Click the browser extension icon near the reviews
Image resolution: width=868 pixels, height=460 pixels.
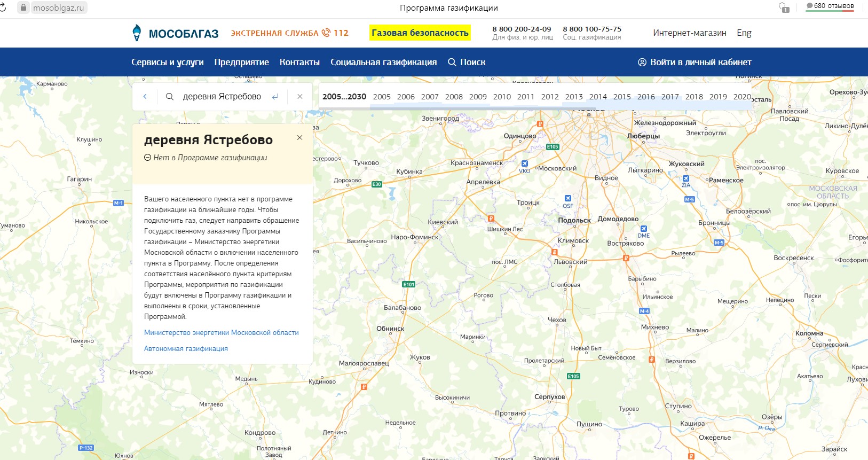784,7
